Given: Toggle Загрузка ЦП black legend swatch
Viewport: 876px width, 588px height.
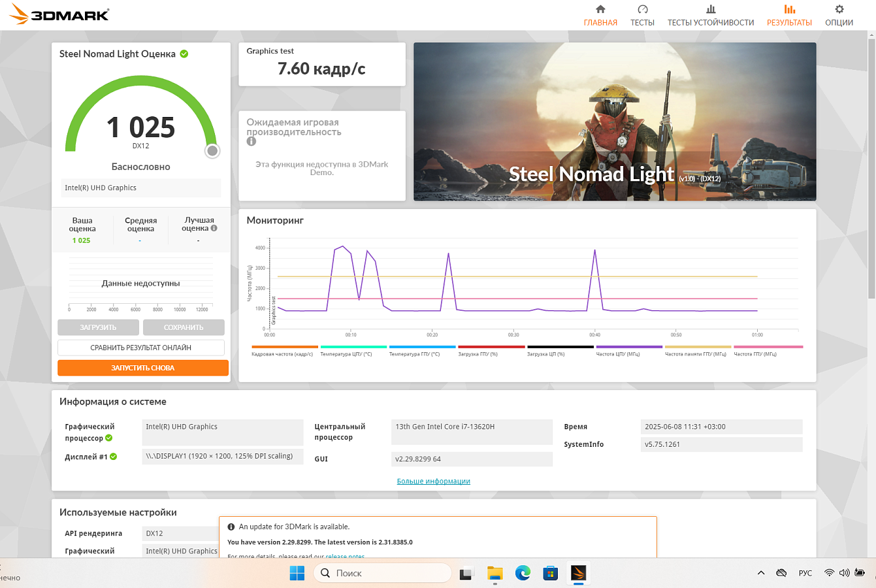Looking at the screenshot, I should 560,347.
